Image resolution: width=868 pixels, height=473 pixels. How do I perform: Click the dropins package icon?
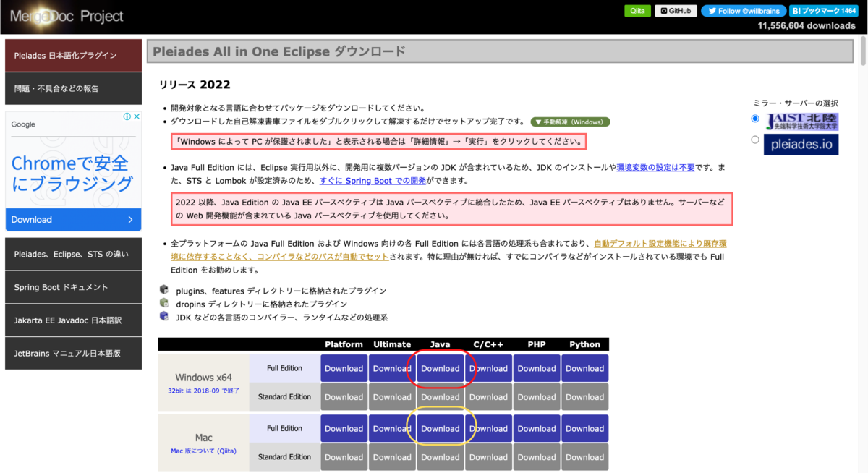pos(164,304)
